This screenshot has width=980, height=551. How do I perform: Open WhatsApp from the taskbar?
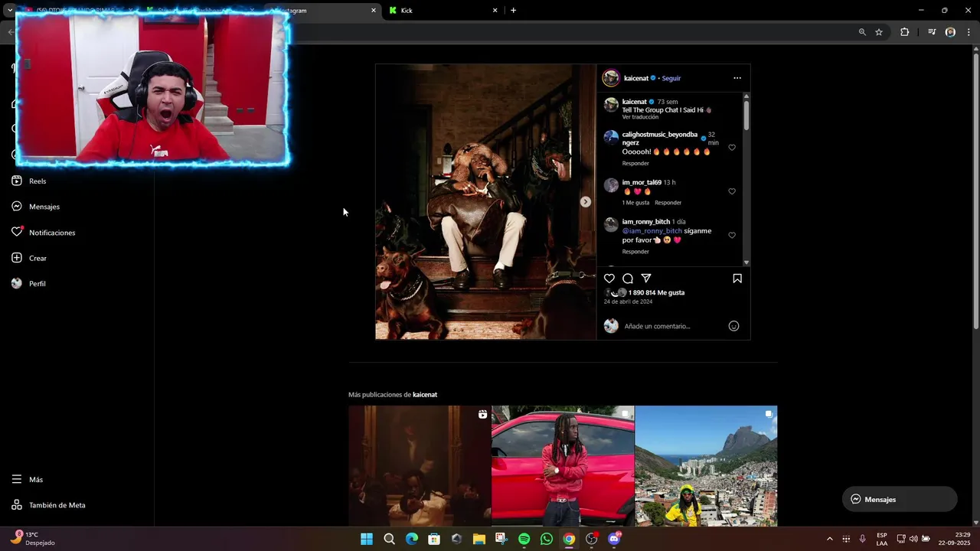point(547,539)
